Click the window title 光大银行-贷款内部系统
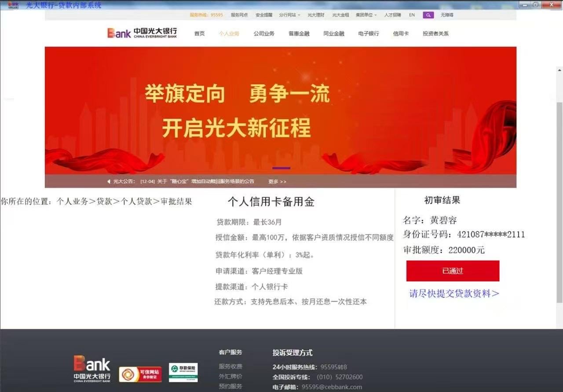The height and width of the screenshot is (392, 563). pyautogui.click(x=64, y=5)
